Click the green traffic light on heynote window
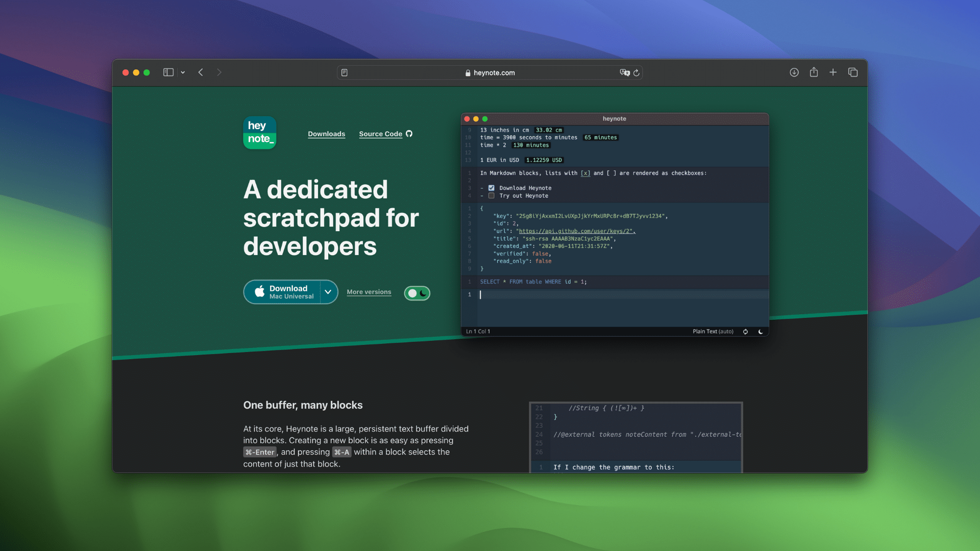 484,118
